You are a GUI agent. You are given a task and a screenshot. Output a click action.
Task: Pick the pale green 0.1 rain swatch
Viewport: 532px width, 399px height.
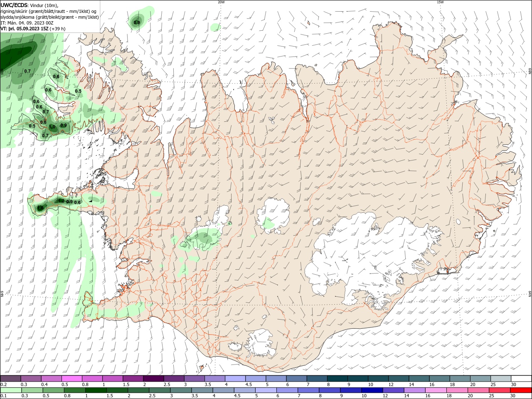[x=11, y=390]
